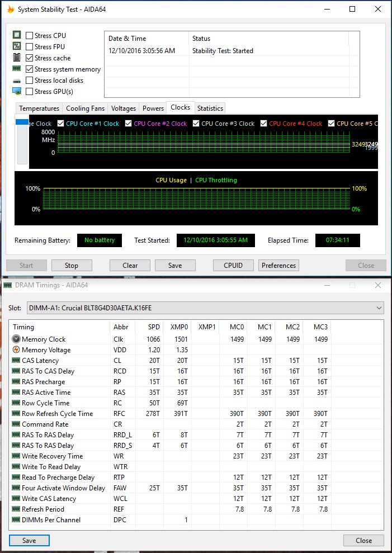Uncheck the Stress cache checkbox
Screen dimensions: 392x553
click(29, 58)
